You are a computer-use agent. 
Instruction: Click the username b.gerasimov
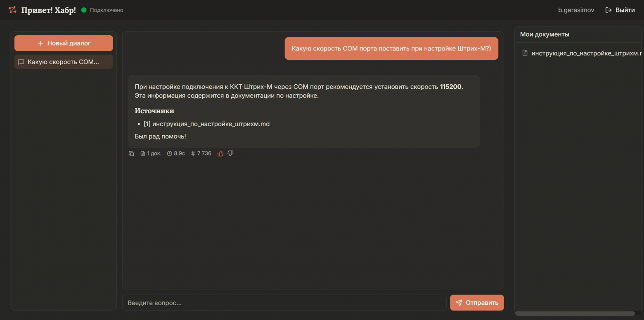pos(576,10)
